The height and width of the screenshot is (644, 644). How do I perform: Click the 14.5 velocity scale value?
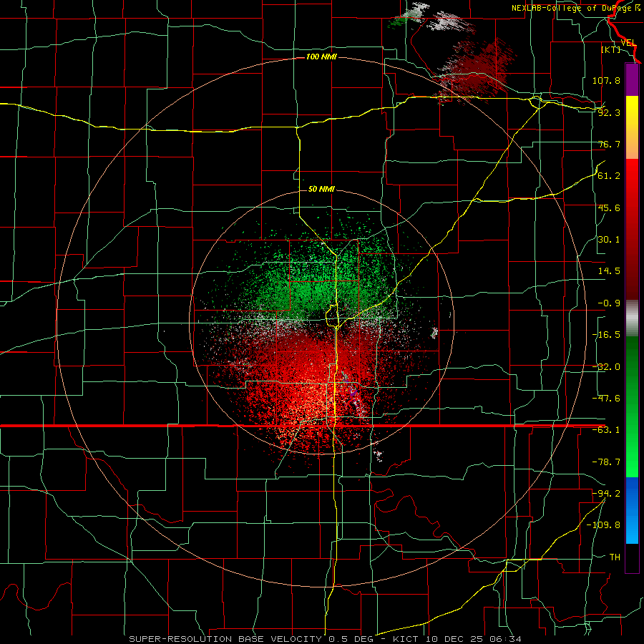point(609,271)
